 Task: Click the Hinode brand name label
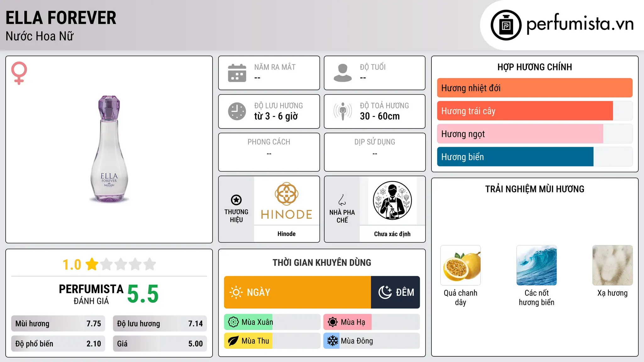286,234
